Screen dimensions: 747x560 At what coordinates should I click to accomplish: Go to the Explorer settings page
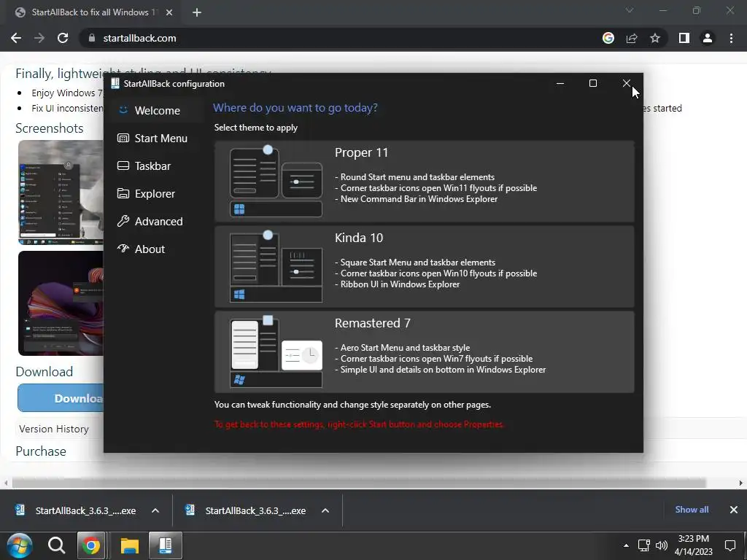(158, 193)
